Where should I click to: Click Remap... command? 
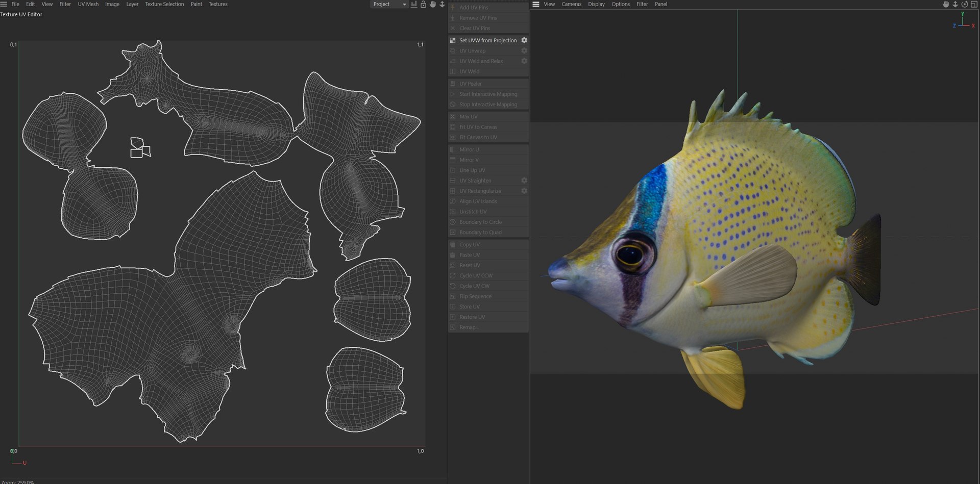click(488, 327)
